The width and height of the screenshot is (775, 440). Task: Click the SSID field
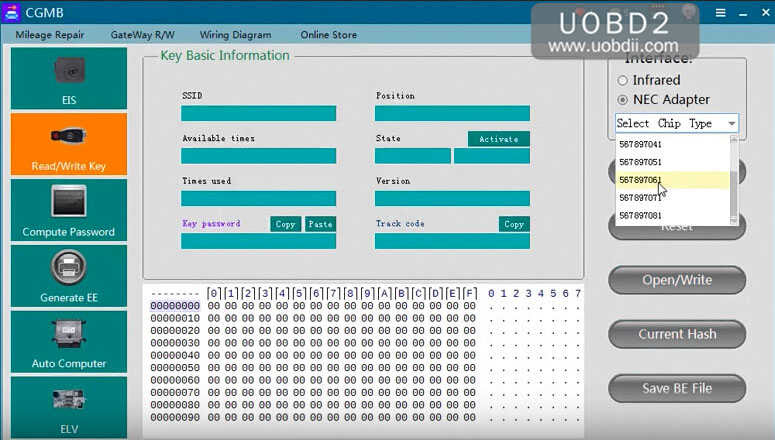(x=258, y=113)
